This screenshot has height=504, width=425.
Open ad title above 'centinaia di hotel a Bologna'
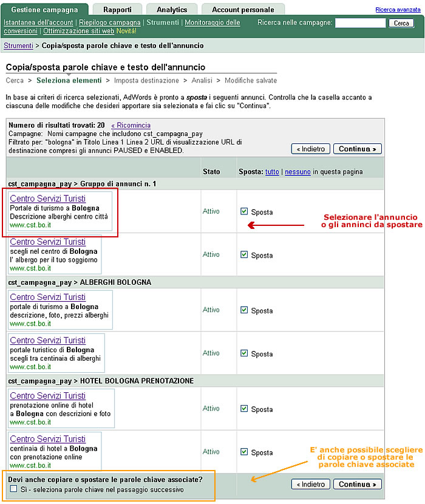pos(47,439)
